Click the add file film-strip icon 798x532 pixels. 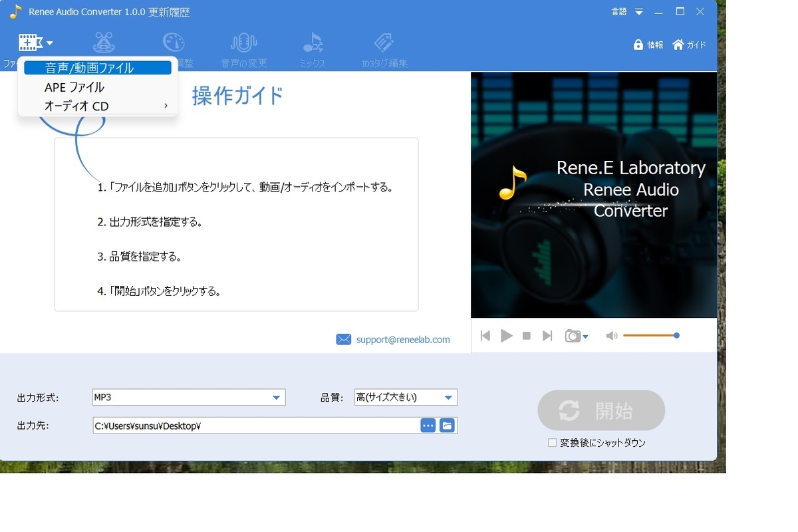(x=31, y=43)
